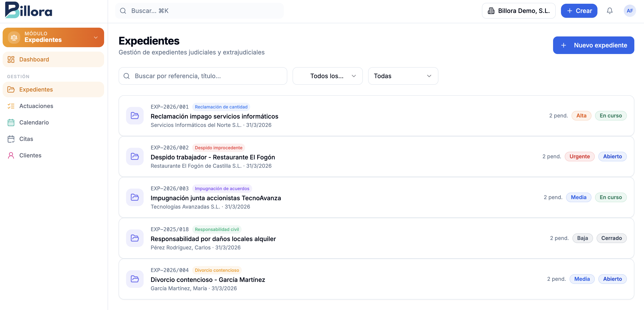This screenshot has width=644, height=310.
Task: Click folder icon of Divorcio contencioso expediente
Action: pyautogui.click(x=135, y=279)
